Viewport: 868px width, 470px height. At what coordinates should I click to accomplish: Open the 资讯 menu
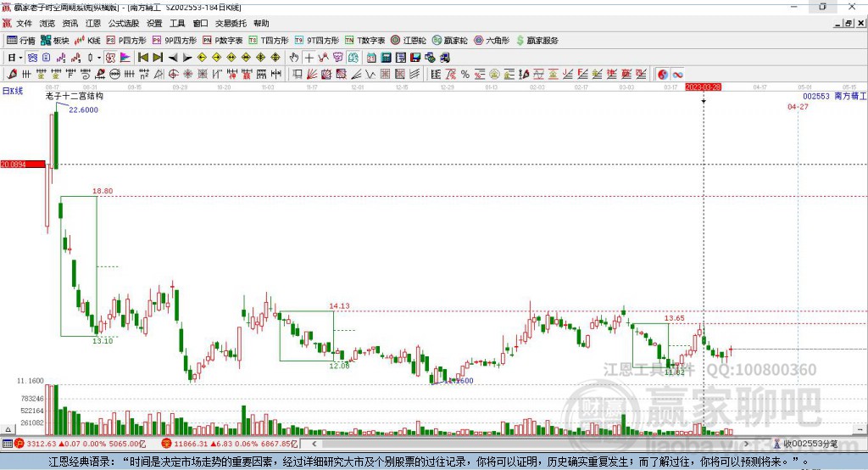click(70, 23)
